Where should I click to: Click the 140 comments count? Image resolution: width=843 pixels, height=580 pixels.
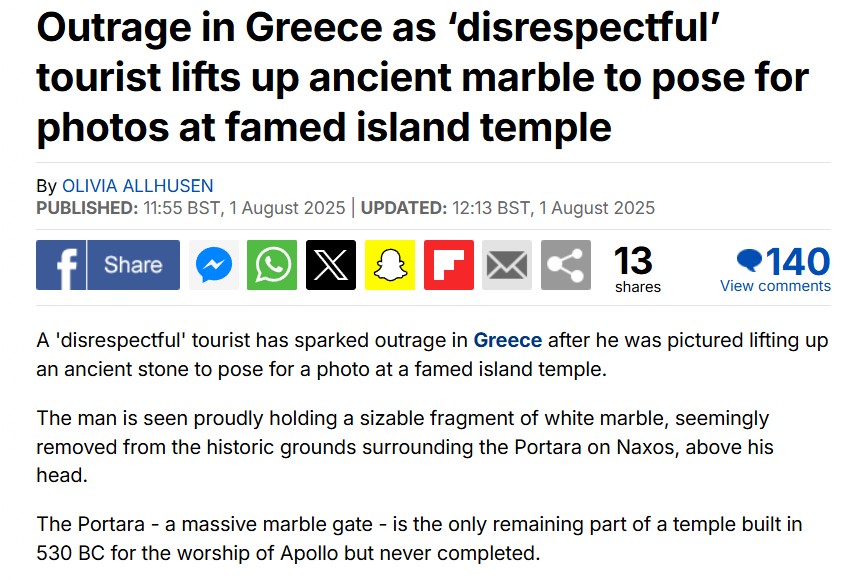pos(798,261)
